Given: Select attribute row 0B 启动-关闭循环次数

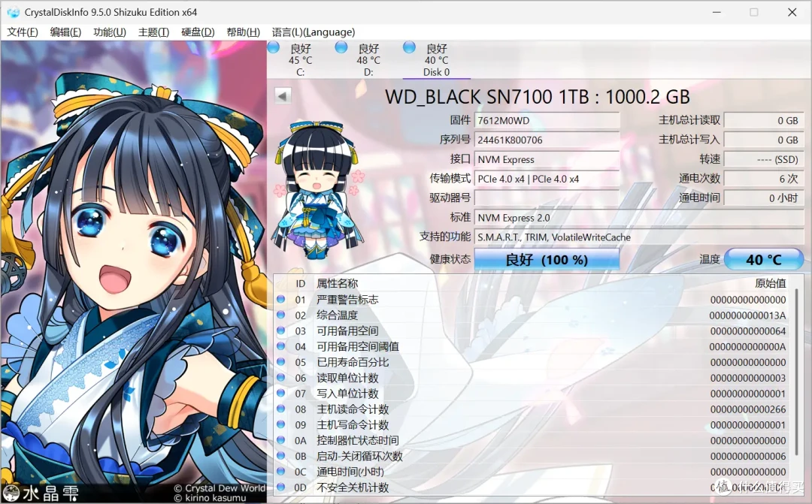Looking at the screenshot, I should (532, 457).
